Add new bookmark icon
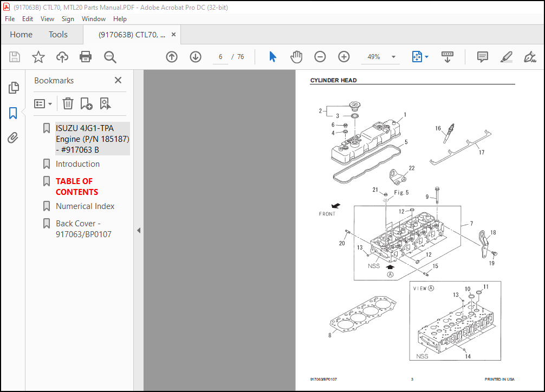Image resolution: width=545 pixels, height=392 pixels. click(86, 103)
